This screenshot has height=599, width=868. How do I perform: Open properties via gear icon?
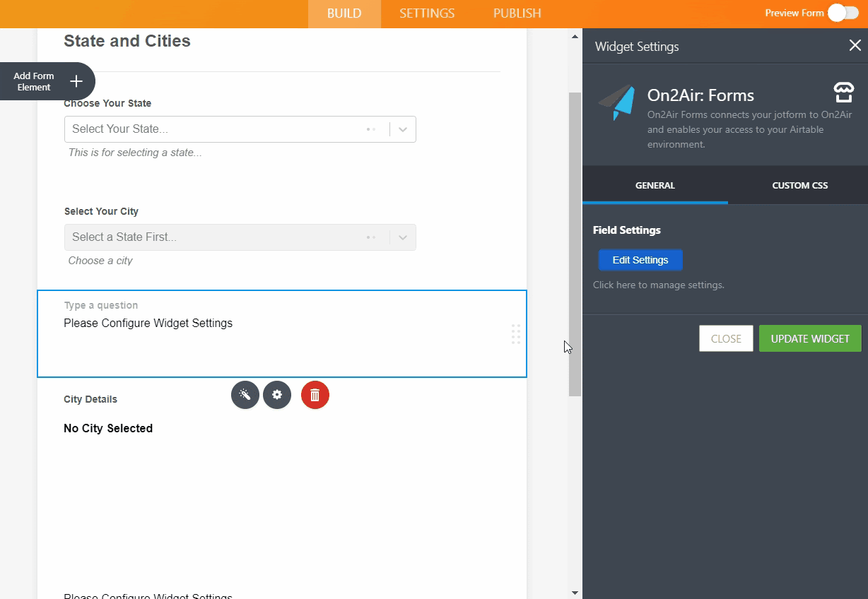coord(277,395)
